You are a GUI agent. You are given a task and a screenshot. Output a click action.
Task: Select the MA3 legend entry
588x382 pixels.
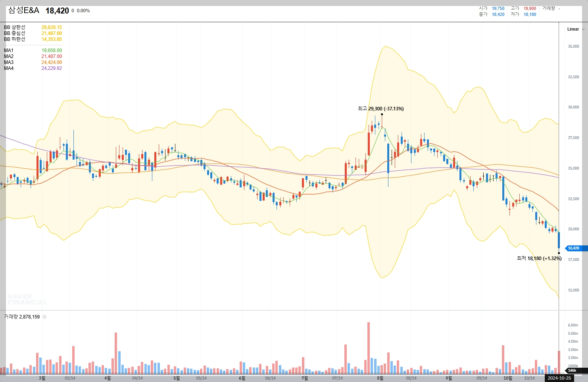pyautogui.click(x=9, y=62)
